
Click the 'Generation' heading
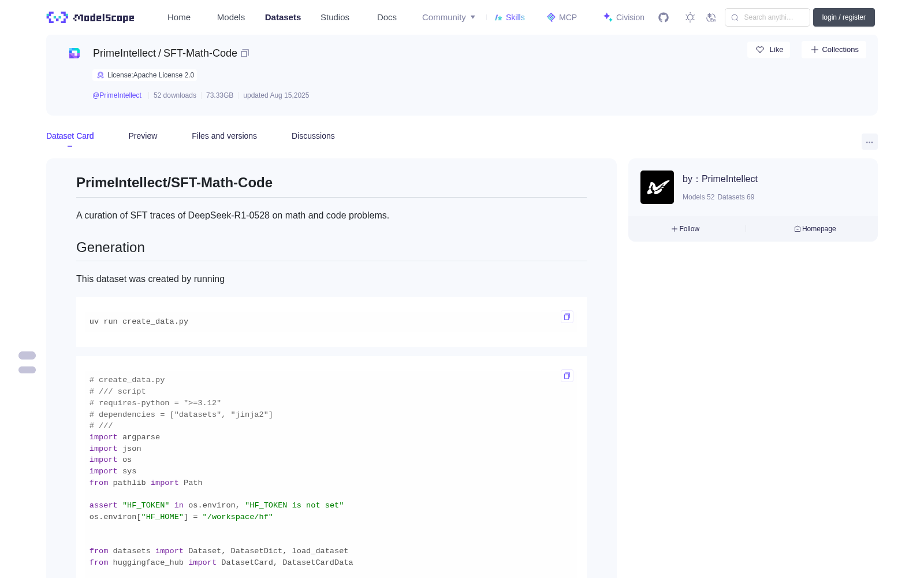(x=110, y=247)
